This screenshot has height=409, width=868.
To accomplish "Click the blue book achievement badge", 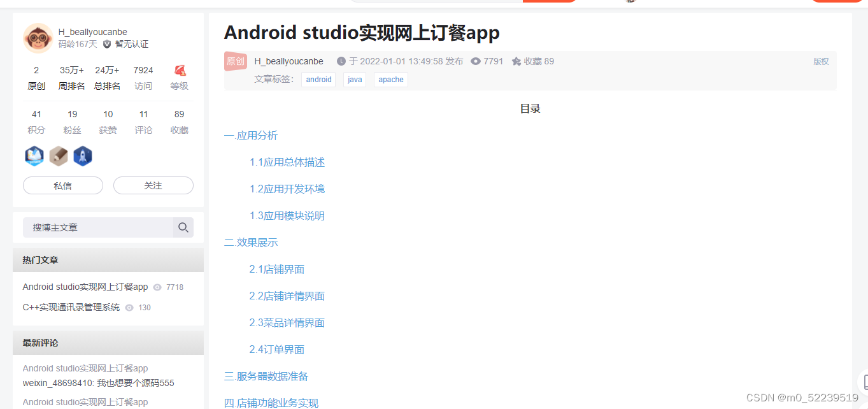I will pos(34,155).
